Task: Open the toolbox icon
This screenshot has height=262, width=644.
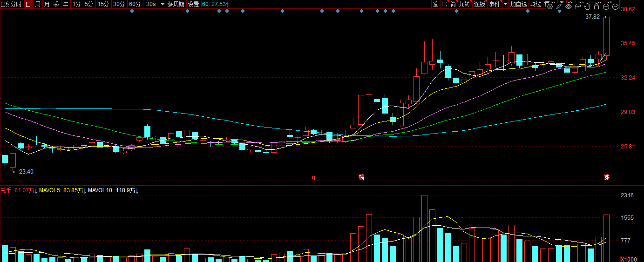Action: 578,7
